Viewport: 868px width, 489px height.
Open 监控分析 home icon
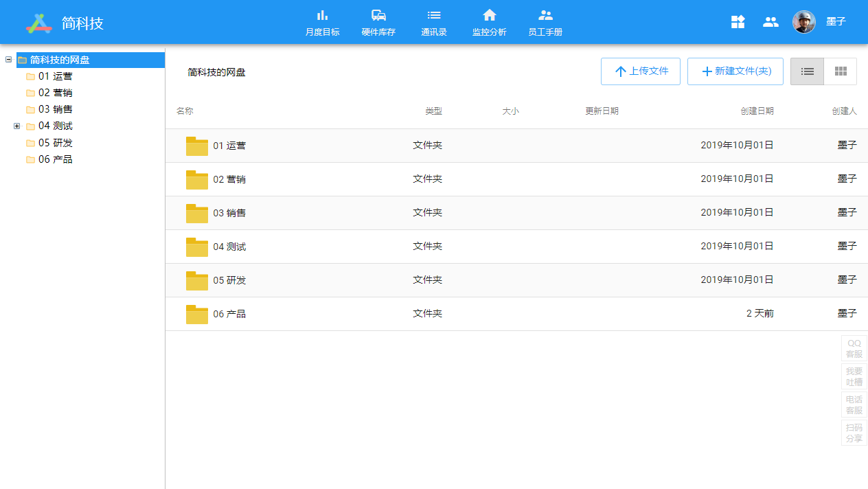click(x=489, y=16)
